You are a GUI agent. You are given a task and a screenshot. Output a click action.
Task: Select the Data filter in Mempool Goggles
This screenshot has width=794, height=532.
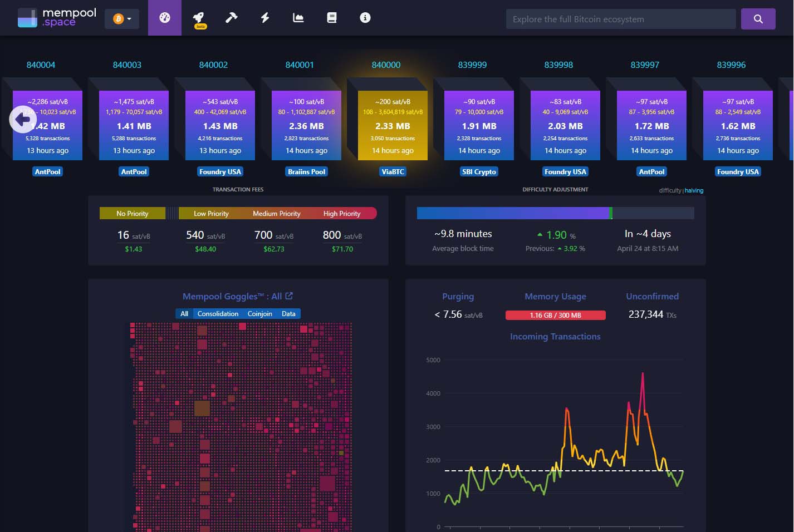[x=288, y=314]
